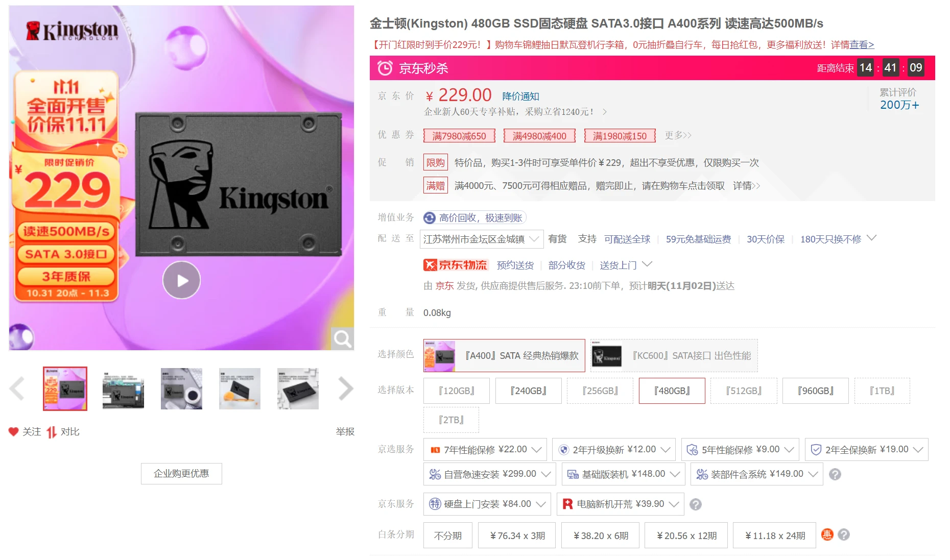The width and height of the screenshot is (950, 560).
Task: Click the heart 关注 icon
Action: [14, 432]
